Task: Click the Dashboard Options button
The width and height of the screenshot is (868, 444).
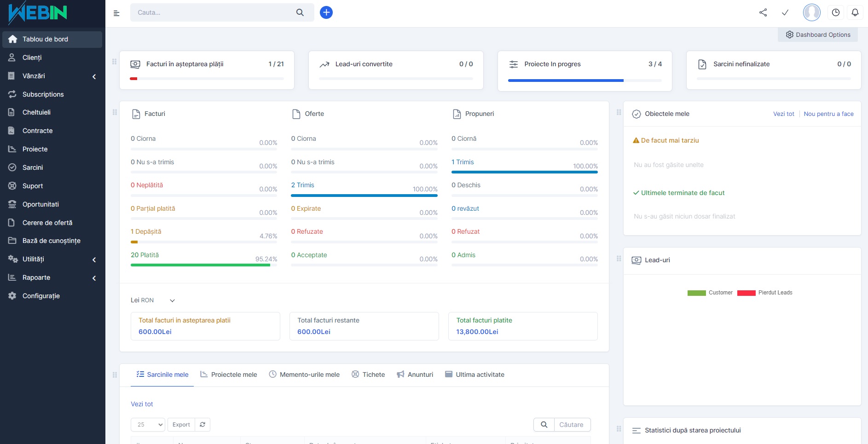Action: coord(818,35)
